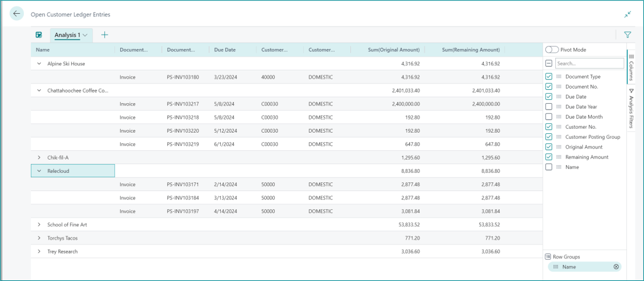Click the select-all columns checkbox icon
644x281 pixels.
click(549, 63)
